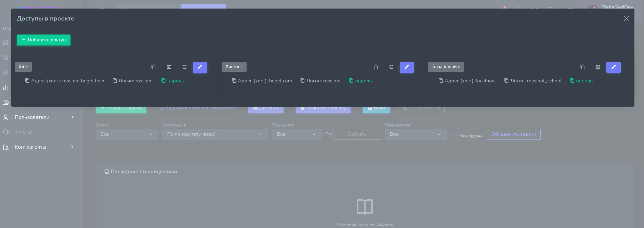644x228 pixels.
Task: Click the green Добавить доступ button
Action: pos(43,40)
